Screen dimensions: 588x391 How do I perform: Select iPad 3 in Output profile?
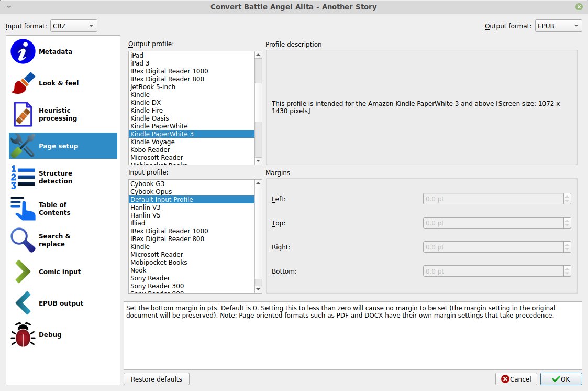(x=192, y=63)
